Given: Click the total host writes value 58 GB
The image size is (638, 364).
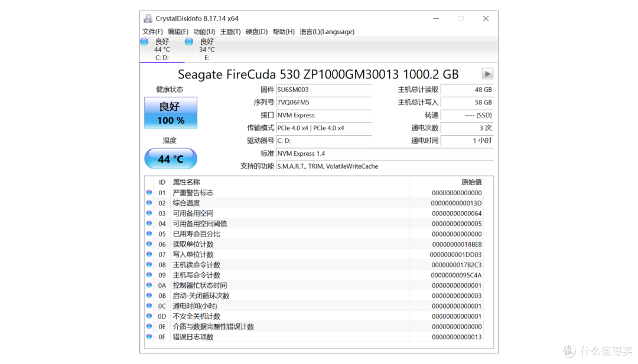Looking at the screenshot, I should pos(467,103).
